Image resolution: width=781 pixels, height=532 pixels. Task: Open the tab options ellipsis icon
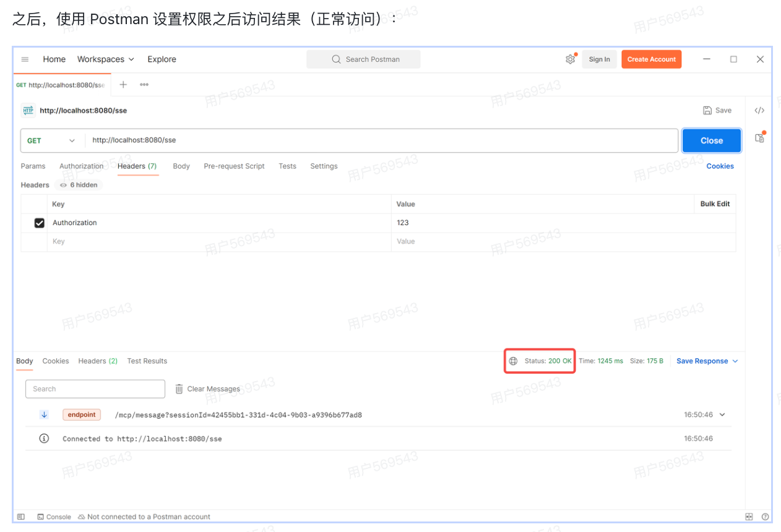click(x=144, y=85)
